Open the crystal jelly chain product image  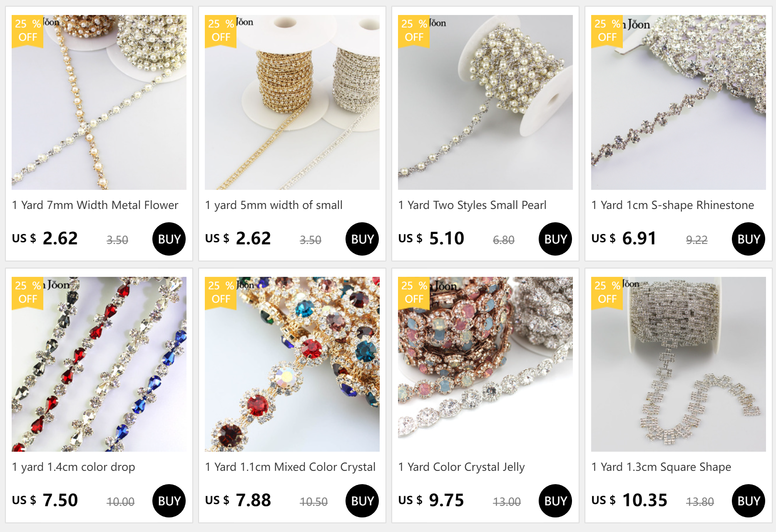click(x=485, y=364)
